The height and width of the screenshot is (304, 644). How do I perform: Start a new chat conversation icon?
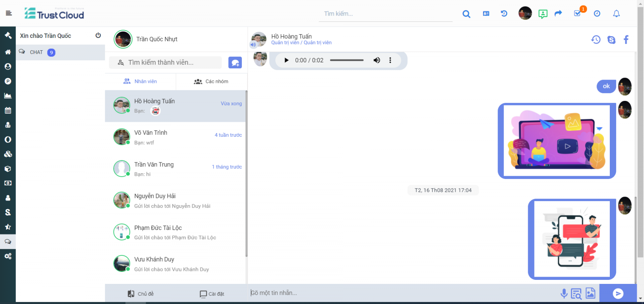pos(235,62)
